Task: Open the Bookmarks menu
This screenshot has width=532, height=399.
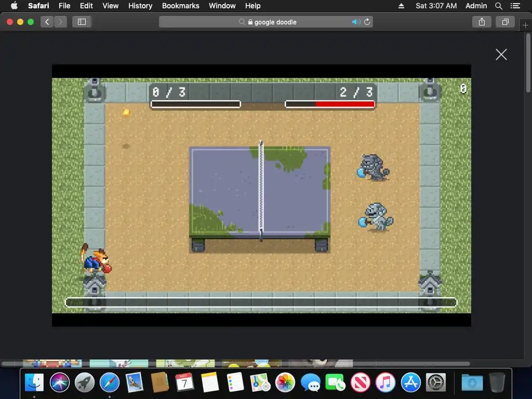Action: (x=180, y=6)
